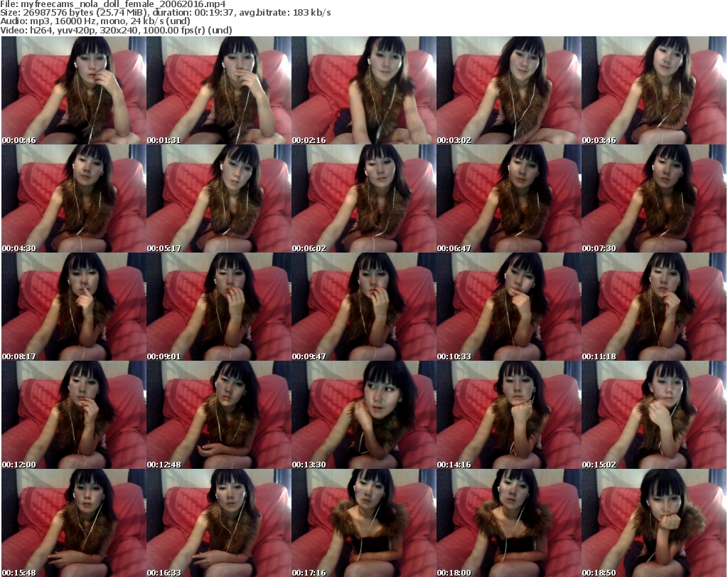Open the frame labeled 00:11:18
Image resolution: width=728 pixels, height=577 pixels.
654,307
